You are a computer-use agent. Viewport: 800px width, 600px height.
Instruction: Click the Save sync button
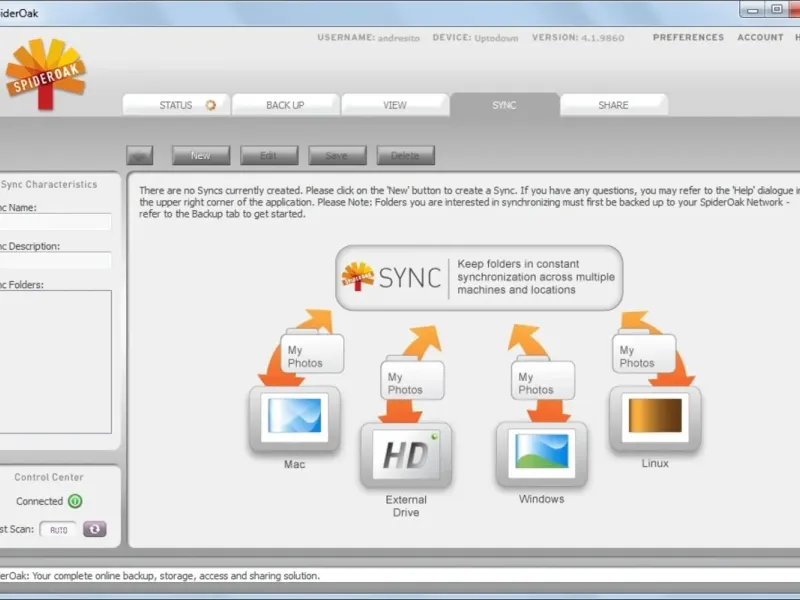point(337,156)
